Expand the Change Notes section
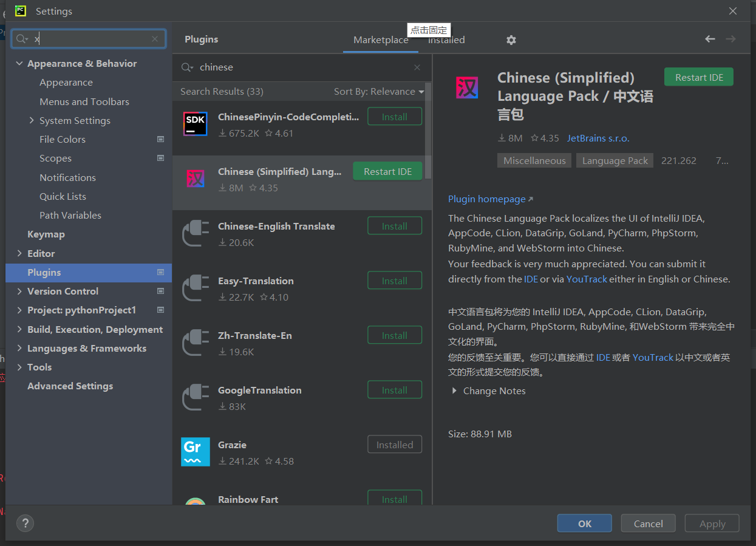 point(454,391)
